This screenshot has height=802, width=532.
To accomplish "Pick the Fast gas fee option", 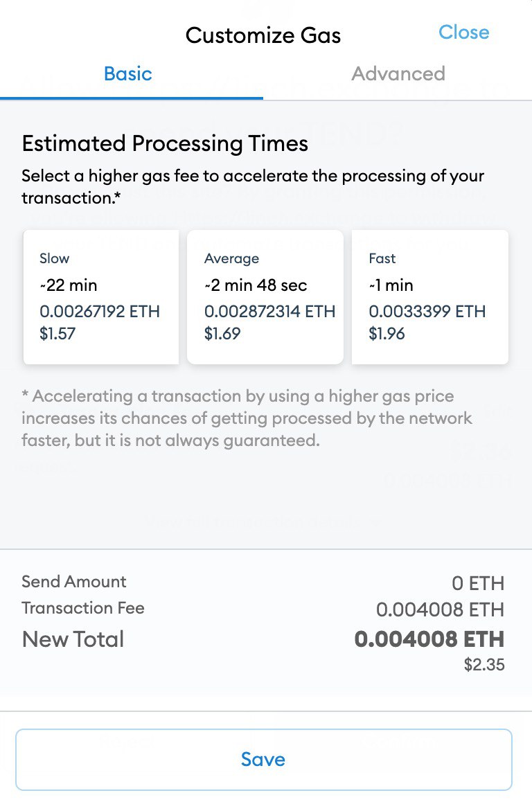I will point(429,296).
